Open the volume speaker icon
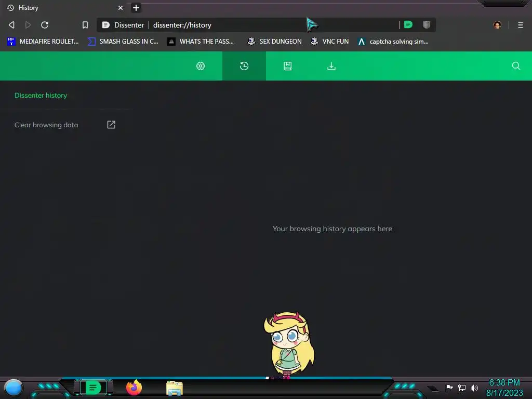 point(474,388)
